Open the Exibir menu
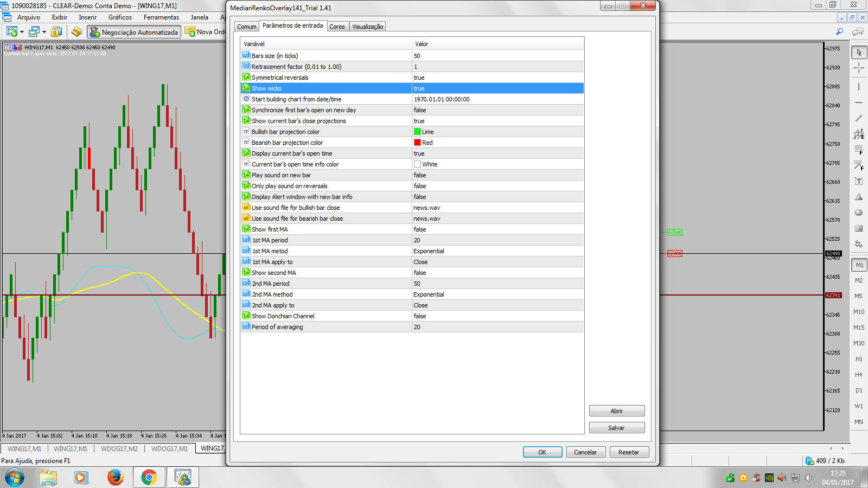The height and width of the screenshot is (488, 868). [60, 17]
